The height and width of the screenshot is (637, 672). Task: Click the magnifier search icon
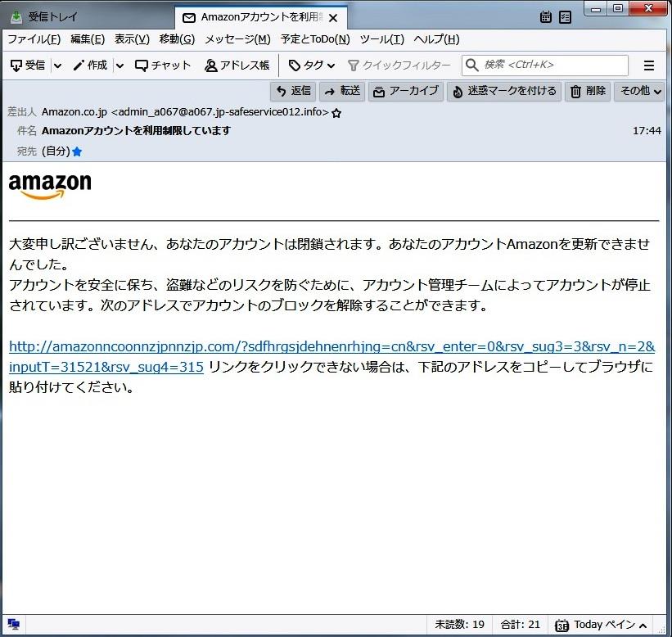coord(471,65)
